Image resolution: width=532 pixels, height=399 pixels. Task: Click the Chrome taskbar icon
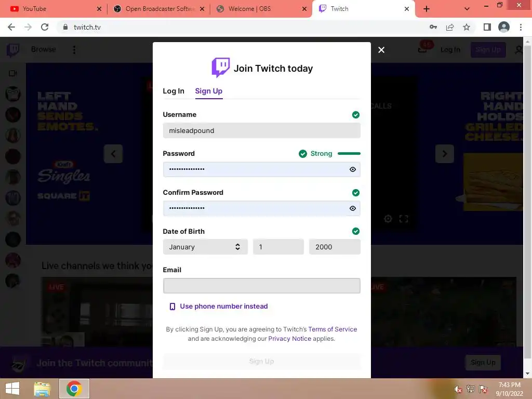[74, 389]
